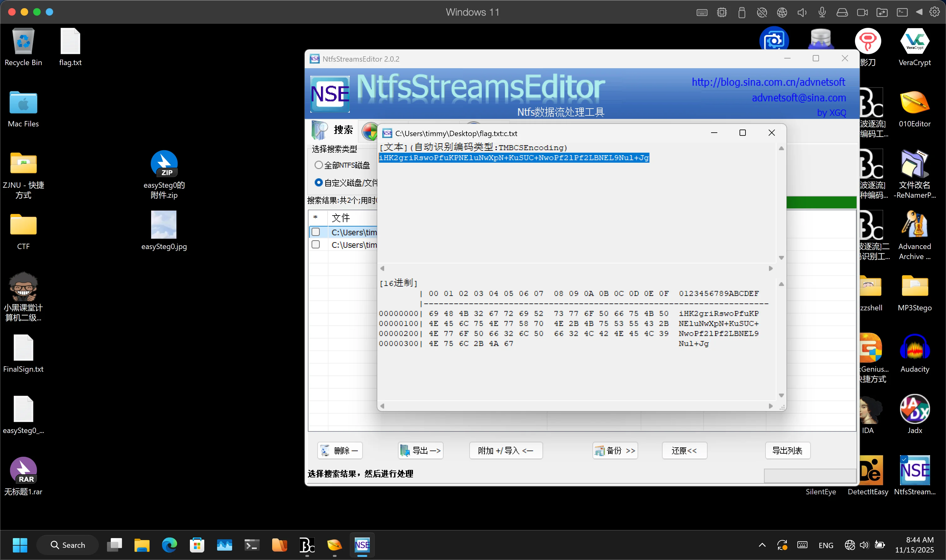The width and height of the screenshot is (946, 560).
Task: Select 自定义磁盘/文件 radio option
Action: (x=318, y=183)
